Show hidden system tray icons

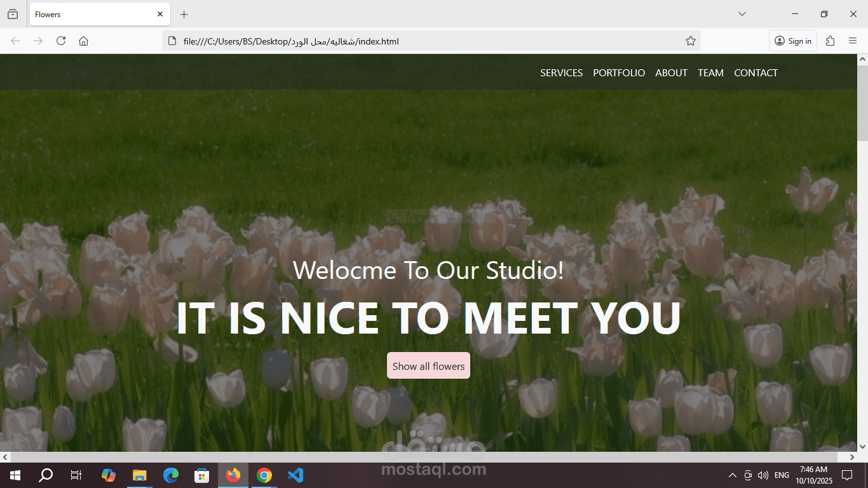pos(732,475)
